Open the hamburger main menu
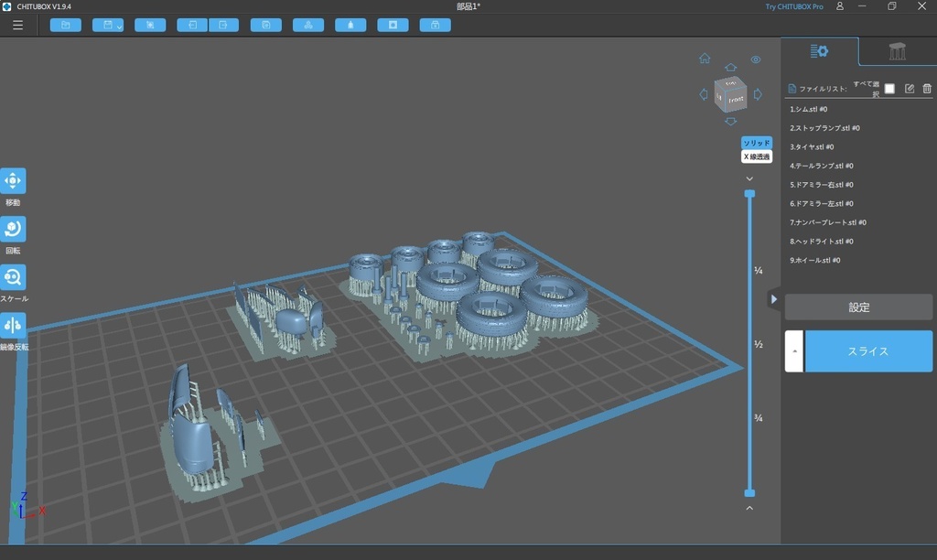This screenshot has height=560, width=937. (x=18, y=25)
